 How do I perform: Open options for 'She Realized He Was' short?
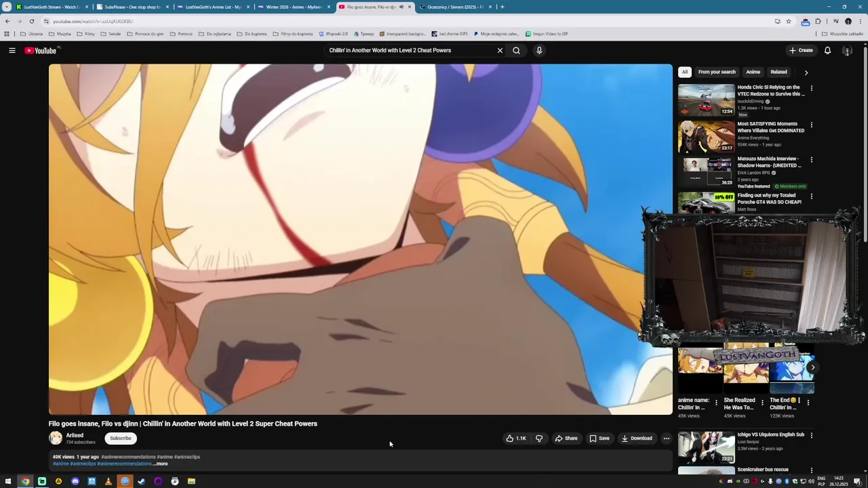[762, 403]
